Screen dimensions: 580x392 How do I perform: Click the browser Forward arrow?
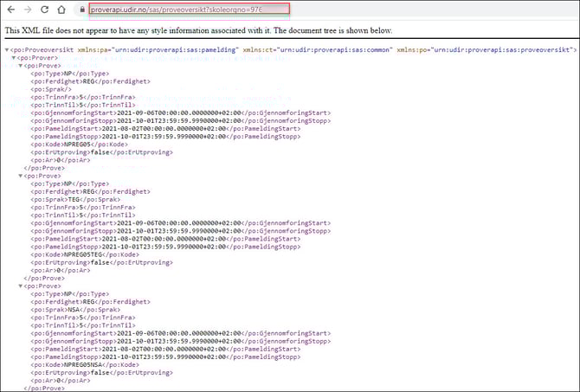(x=26, y=10)
